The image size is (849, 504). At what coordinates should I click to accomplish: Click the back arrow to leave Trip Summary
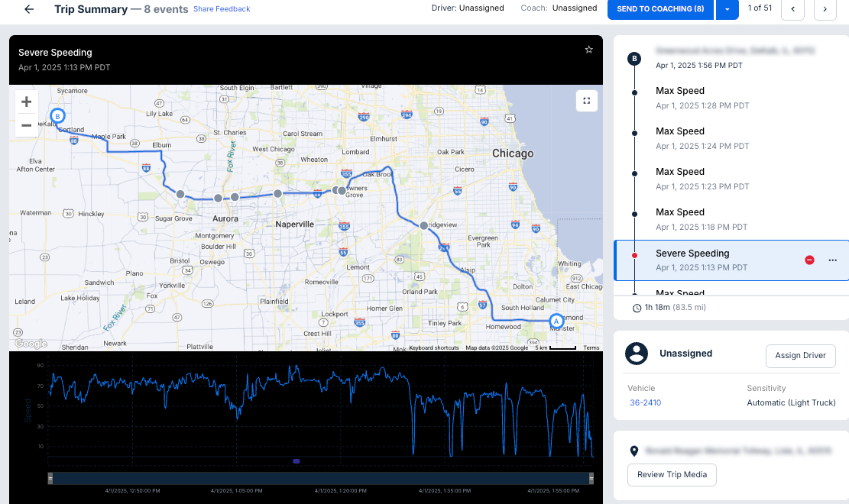click(29, 9)
